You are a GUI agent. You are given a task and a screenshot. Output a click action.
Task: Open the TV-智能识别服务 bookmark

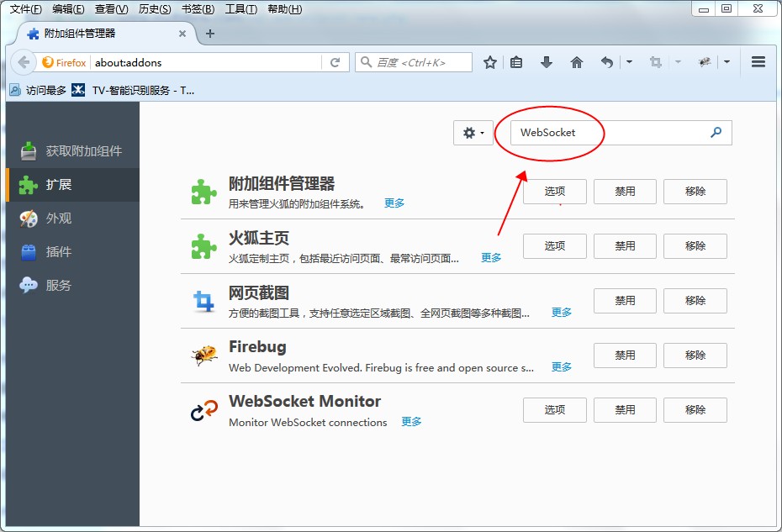tap(133, 90)
